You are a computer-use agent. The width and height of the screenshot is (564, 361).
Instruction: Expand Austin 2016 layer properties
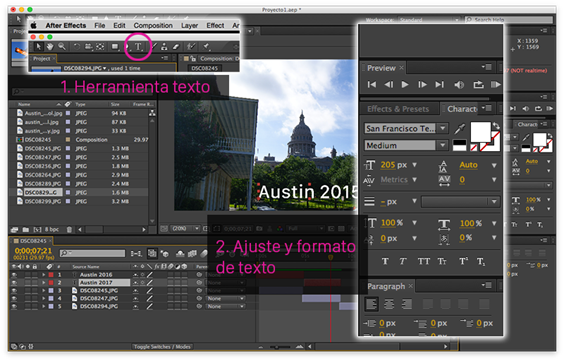pos(44,275)
